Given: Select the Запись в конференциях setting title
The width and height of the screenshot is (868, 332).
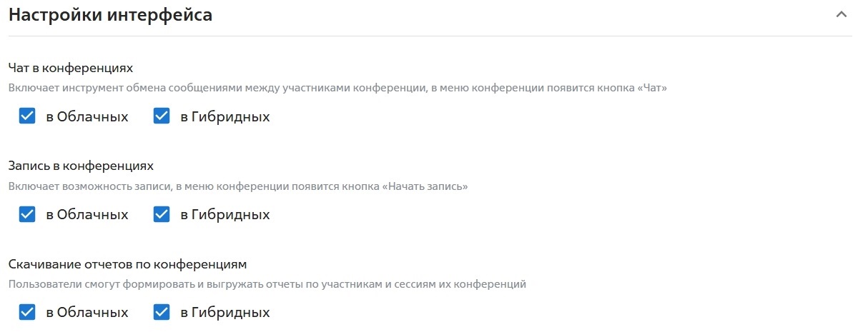Looking at the screenshot, I should click(81, 166).
